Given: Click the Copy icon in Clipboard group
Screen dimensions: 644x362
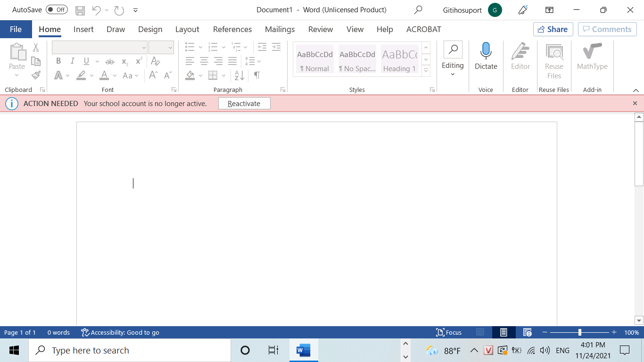Looking at the screenshot, I should [x=36, y=61].
